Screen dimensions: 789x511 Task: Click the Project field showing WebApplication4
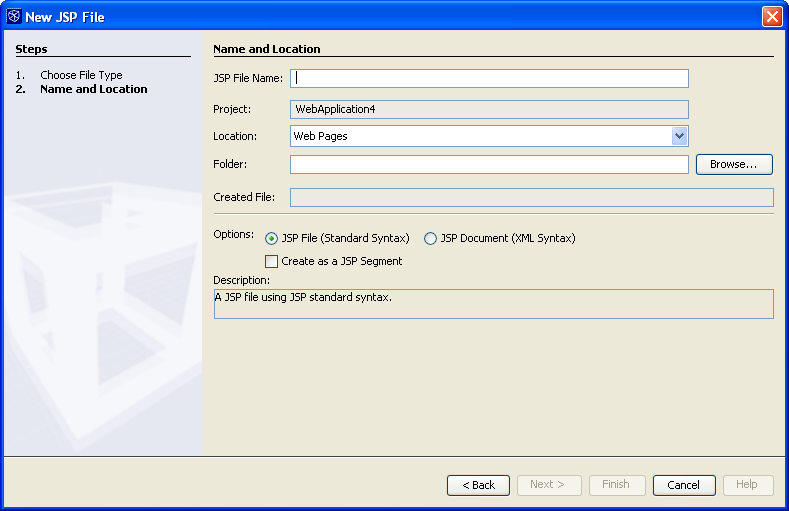coord(489,109)
